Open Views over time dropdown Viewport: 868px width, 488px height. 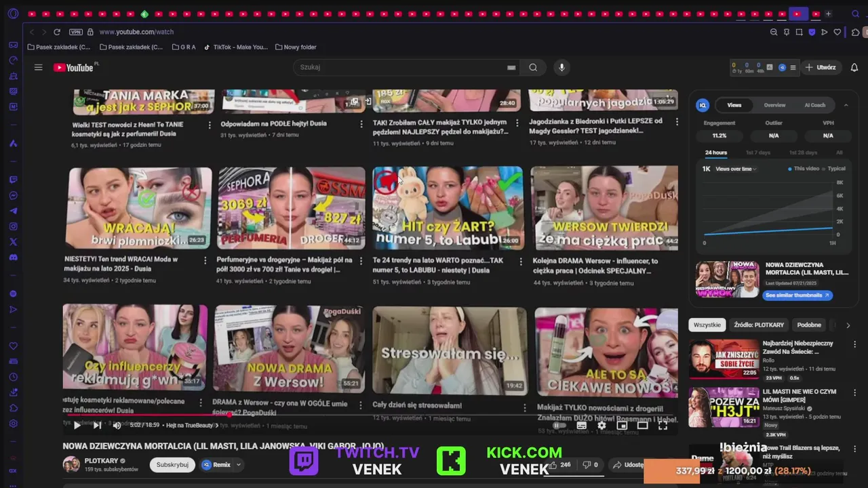click(735, 169)
